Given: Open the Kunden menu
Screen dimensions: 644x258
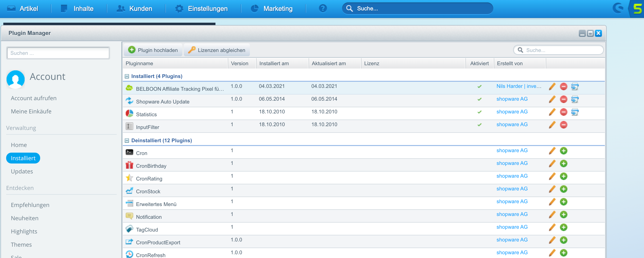Looking at the screenshot, I should (134, 9).
